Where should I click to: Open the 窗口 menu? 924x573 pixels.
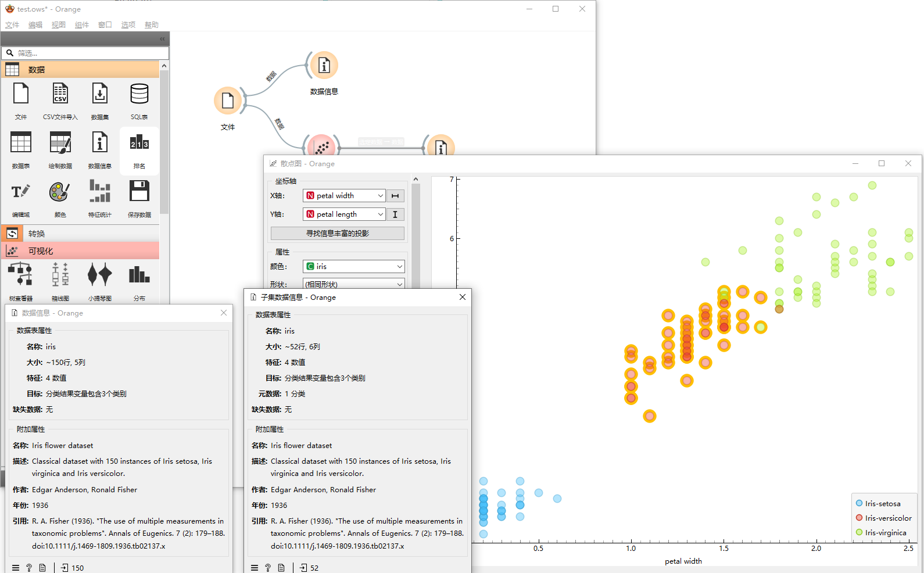[105, 25]
